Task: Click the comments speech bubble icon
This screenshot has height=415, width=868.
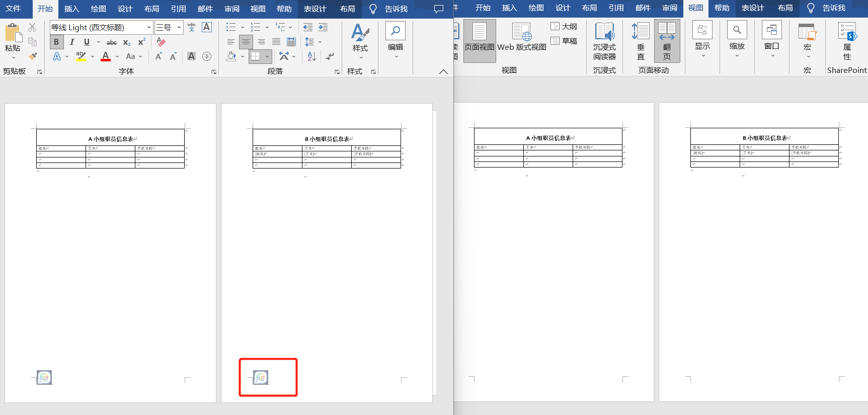Action: (x=439, y=9)
